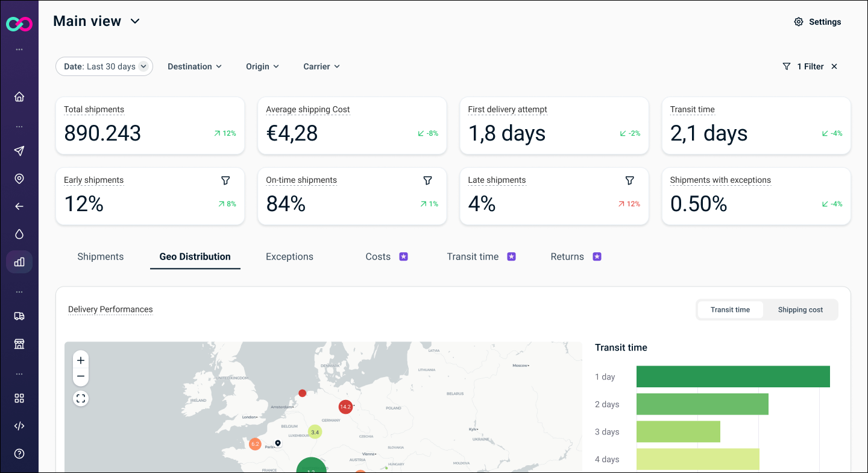Open the help question mark icon
This screenshot has width=868, height=473.
pyautogui.click(x=19, y=453)
